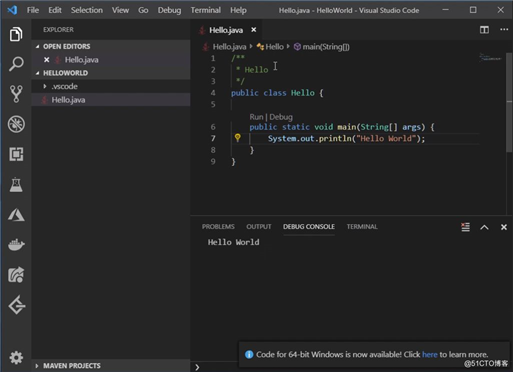Open the Test flask view
The width and height of the screenshot is (513, 372).
[16, 184]
